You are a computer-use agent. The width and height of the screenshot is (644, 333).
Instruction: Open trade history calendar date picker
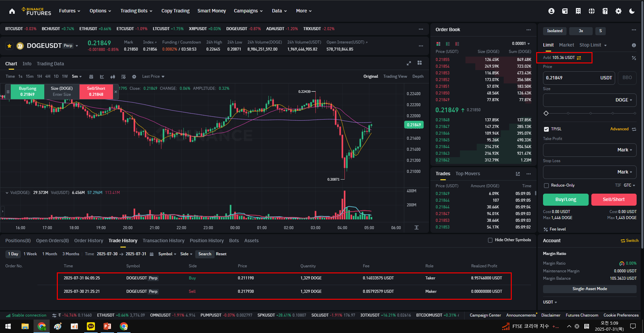[151, 254]
